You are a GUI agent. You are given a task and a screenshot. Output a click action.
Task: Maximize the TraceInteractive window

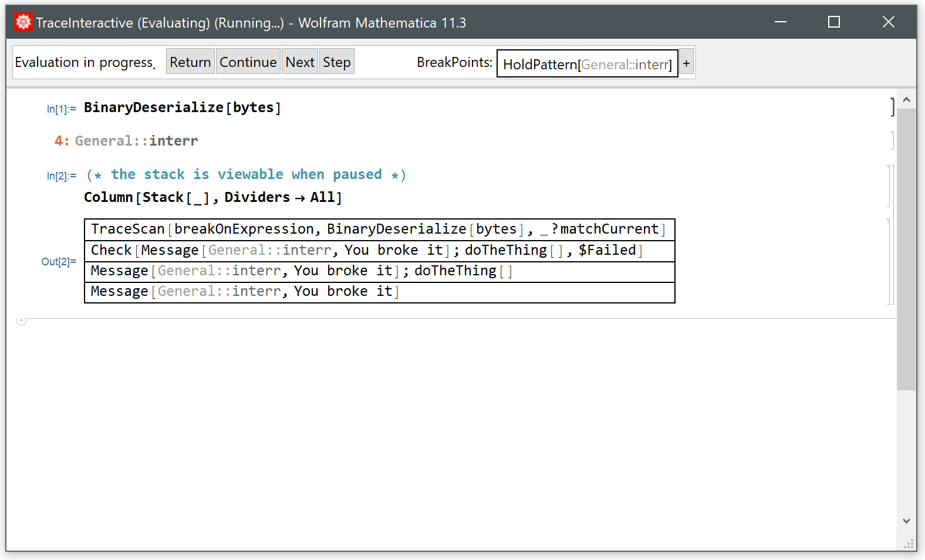[x=833, y=22]
